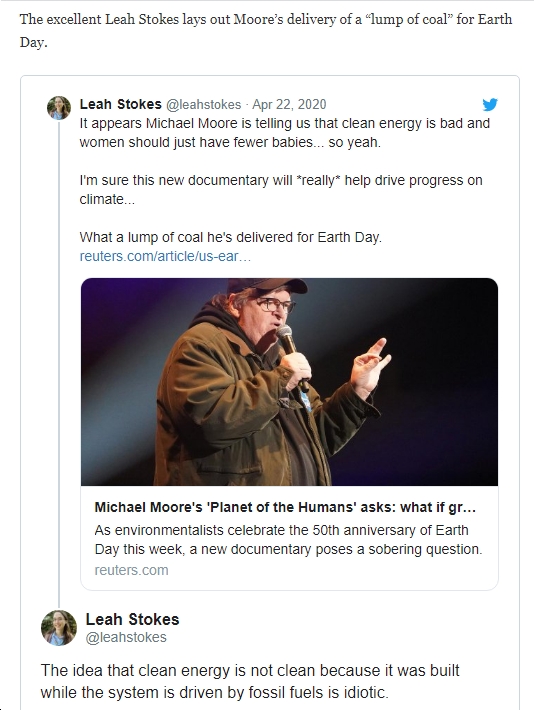Open the Michael Moore article preview image
The image size is (534, 710).
point(289,382)
